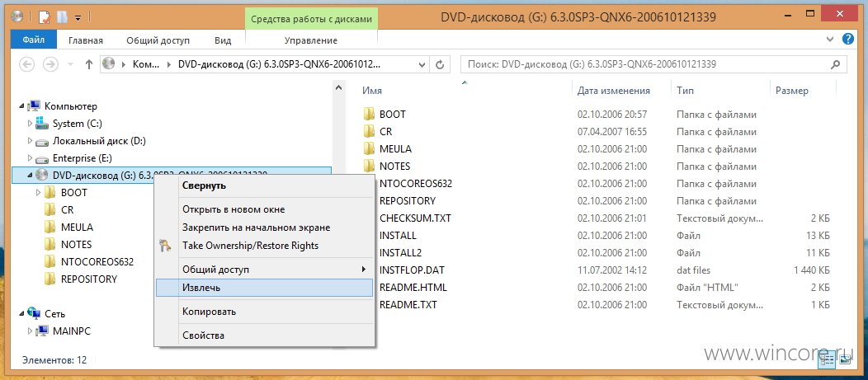Refresh the address bar location
Screen dimensions: 868x380
click(x=440, y=64)
